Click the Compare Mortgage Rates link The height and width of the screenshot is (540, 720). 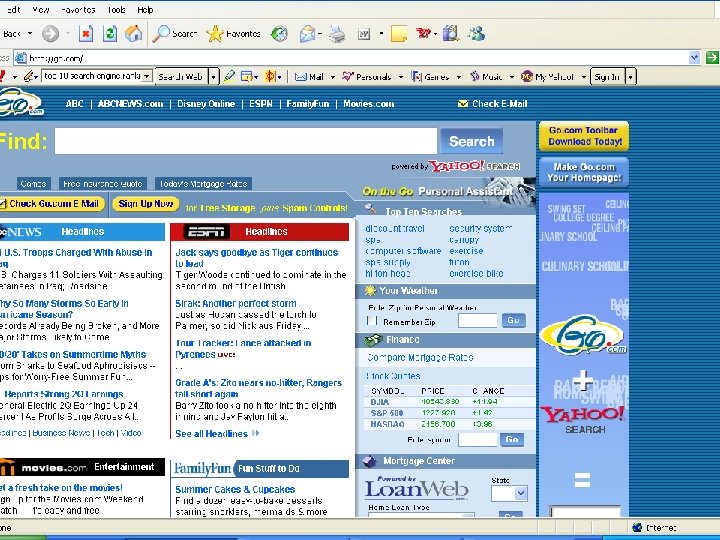pos(420,357)
